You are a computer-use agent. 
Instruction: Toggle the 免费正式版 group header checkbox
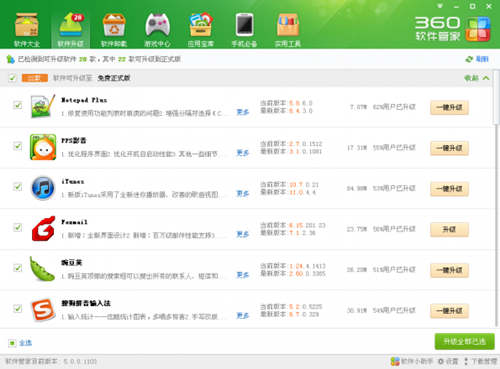[12, 78]
